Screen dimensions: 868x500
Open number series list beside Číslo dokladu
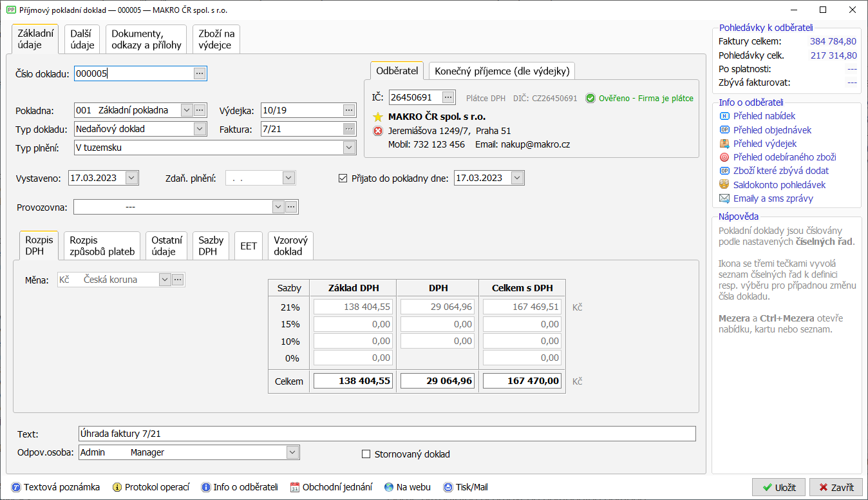200,73
